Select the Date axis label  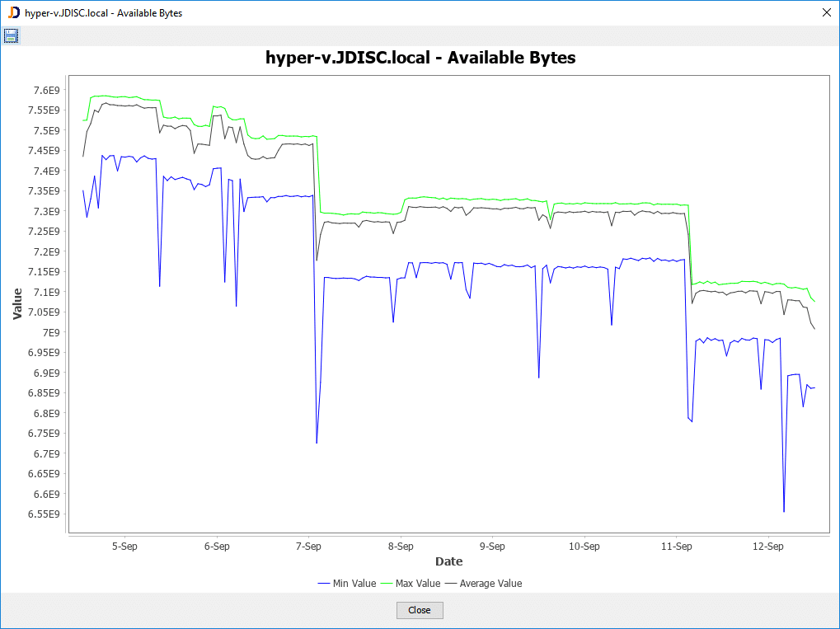(x=448, y=561)
